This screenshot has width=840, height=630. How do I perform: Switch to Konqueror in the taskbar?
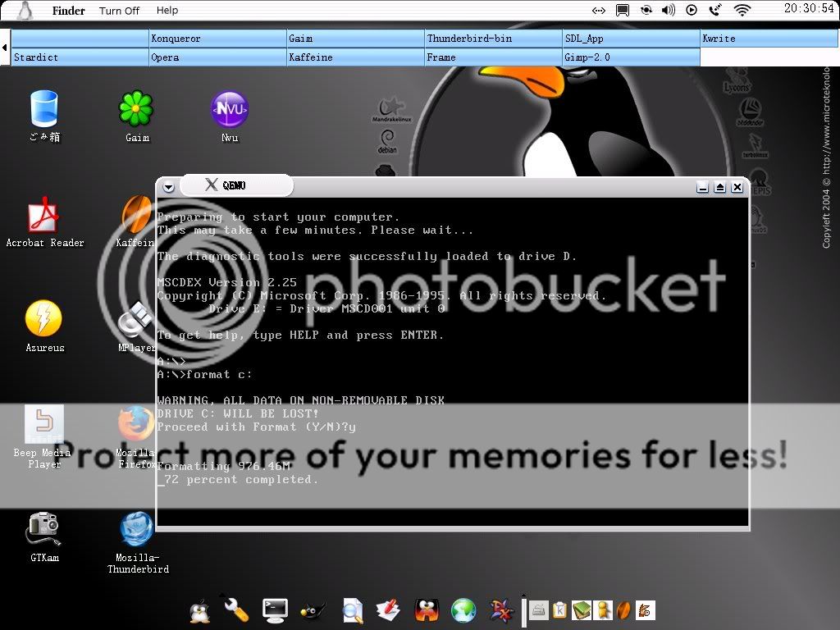217,38
